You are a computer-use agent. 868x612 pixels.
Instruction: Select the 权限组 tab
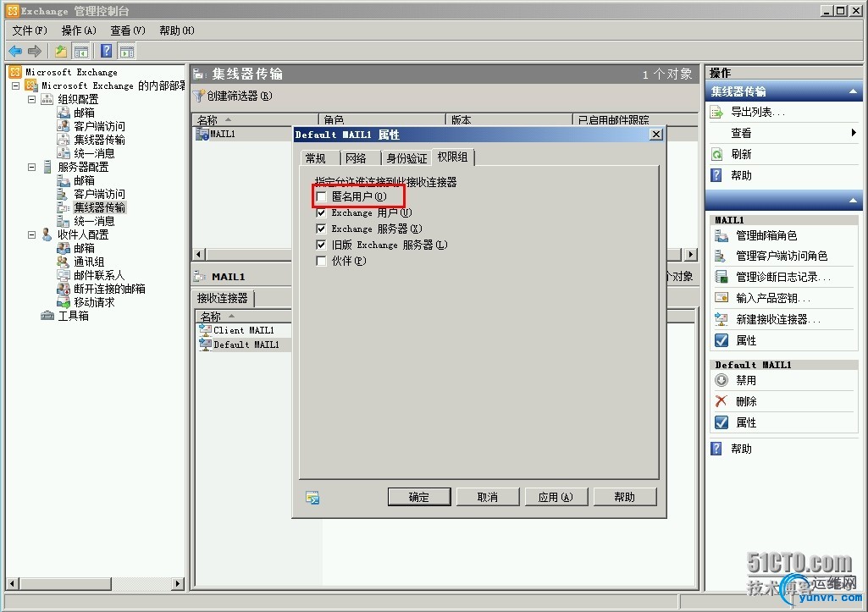pyautogui.click(x=452, y=157)
